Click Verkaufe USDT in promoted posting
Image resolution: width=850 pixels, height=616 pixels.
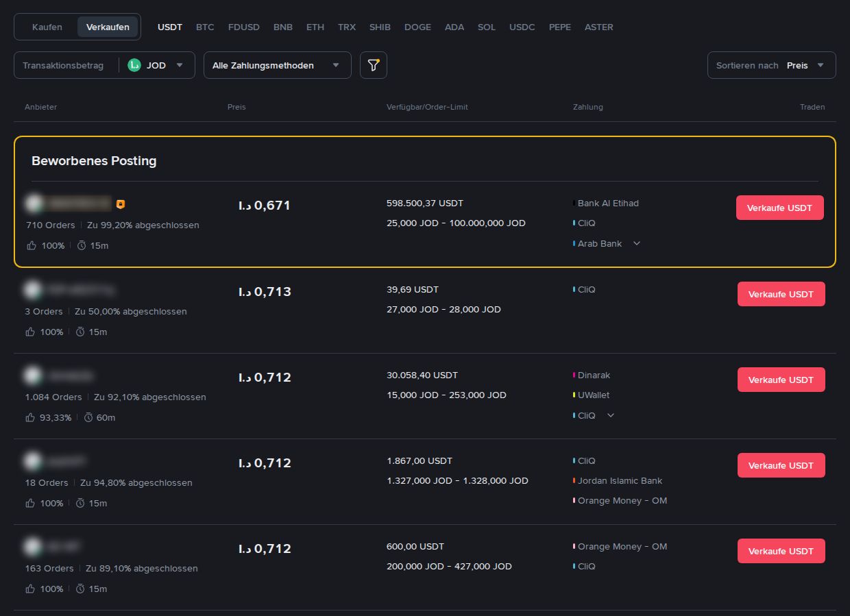[780, 208]
